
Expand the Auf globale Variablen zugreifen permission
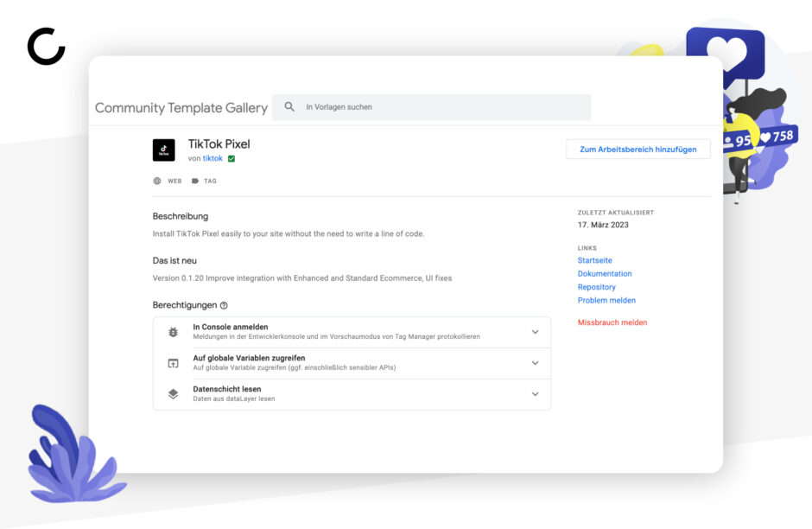point(535,363)
